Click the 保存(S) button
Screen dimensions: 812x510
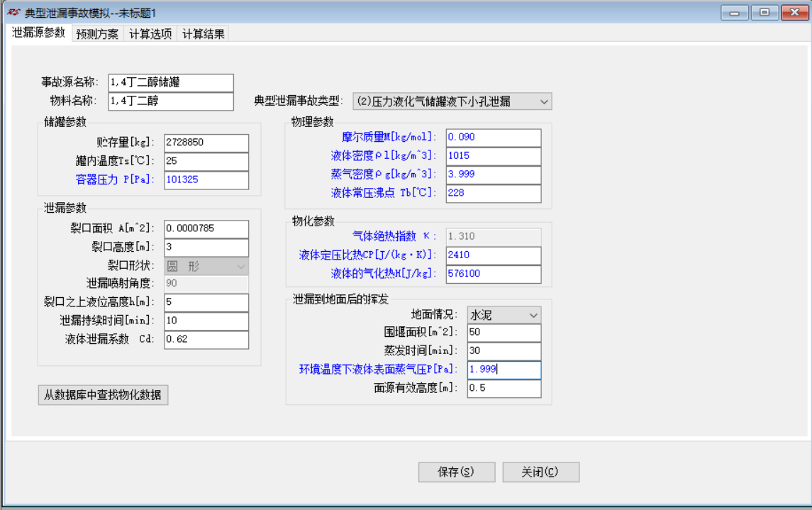point(456,472)
